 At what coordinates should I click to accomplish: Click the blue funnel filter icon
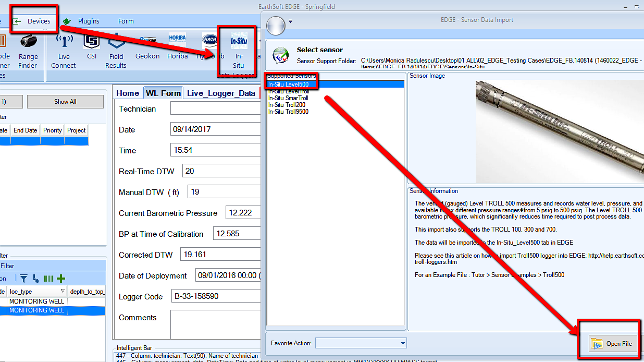point(23,279)
